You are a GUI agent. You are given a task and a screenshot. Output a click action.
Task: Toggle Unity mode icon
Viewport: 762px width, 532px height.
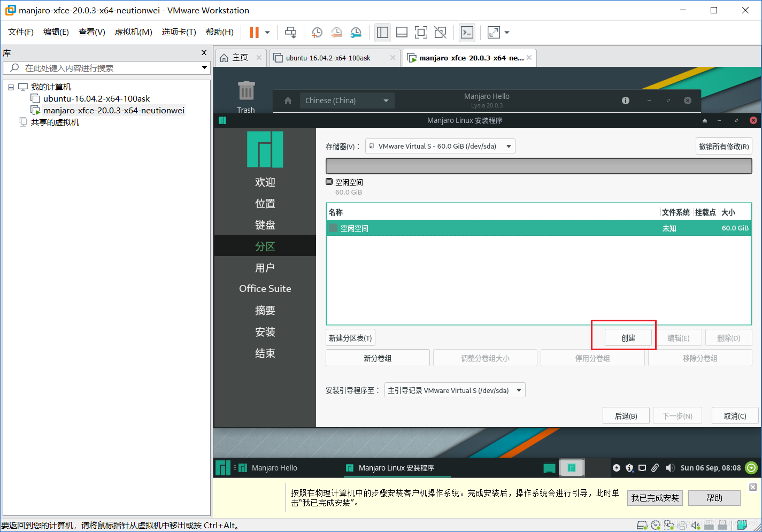[440, 33]
